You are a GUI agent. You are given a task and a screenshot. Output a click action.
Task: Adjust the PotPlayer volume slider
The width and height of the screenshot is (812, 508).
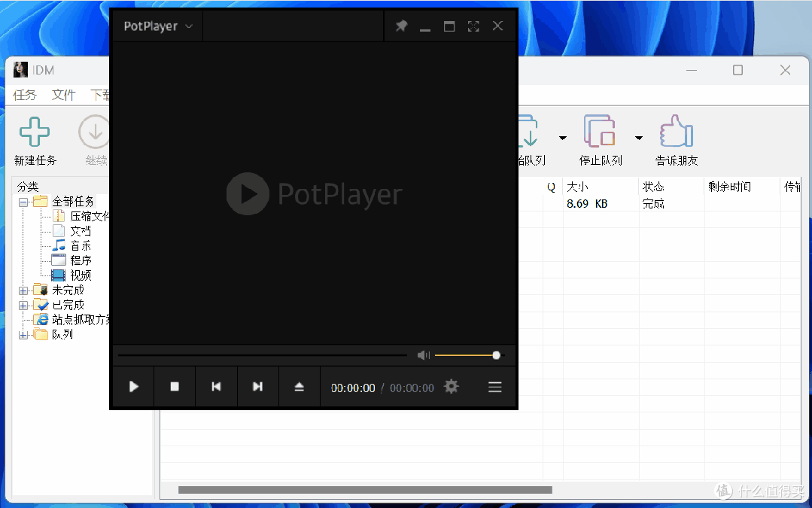pos(467,355)
